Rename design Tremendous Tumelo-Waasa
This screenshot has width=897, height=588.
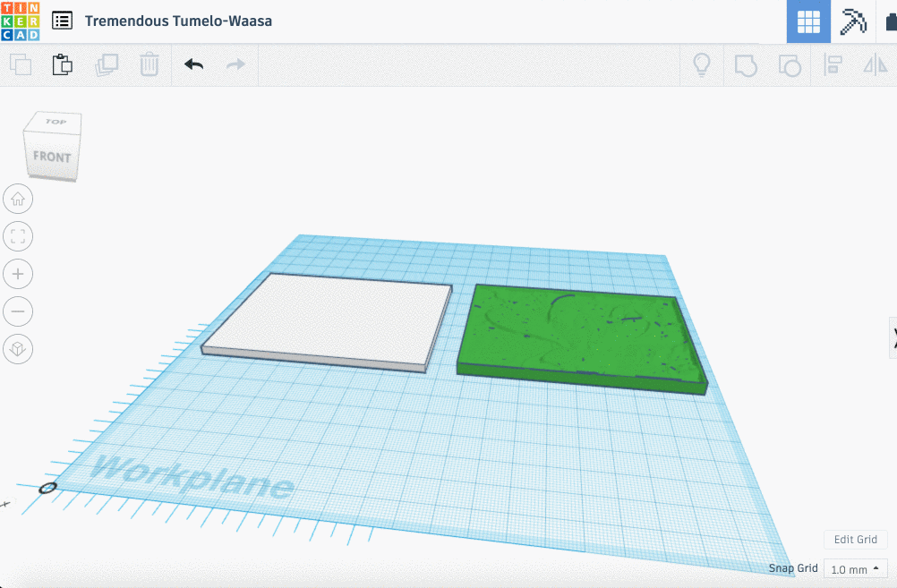(178, 21)
